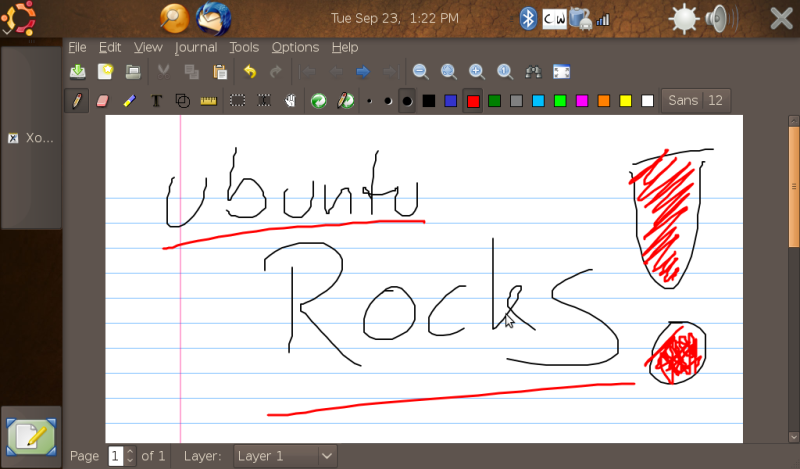Click the page number input field
The width and height of the screenshot is (800, 469).
[116, 456]
